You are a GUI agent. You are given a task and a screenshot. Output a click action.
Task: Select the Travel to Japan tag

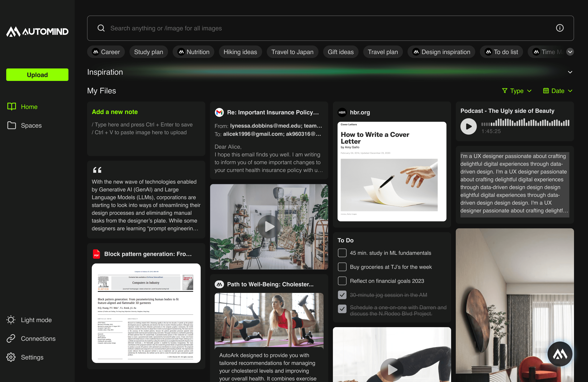click(292, 52)
